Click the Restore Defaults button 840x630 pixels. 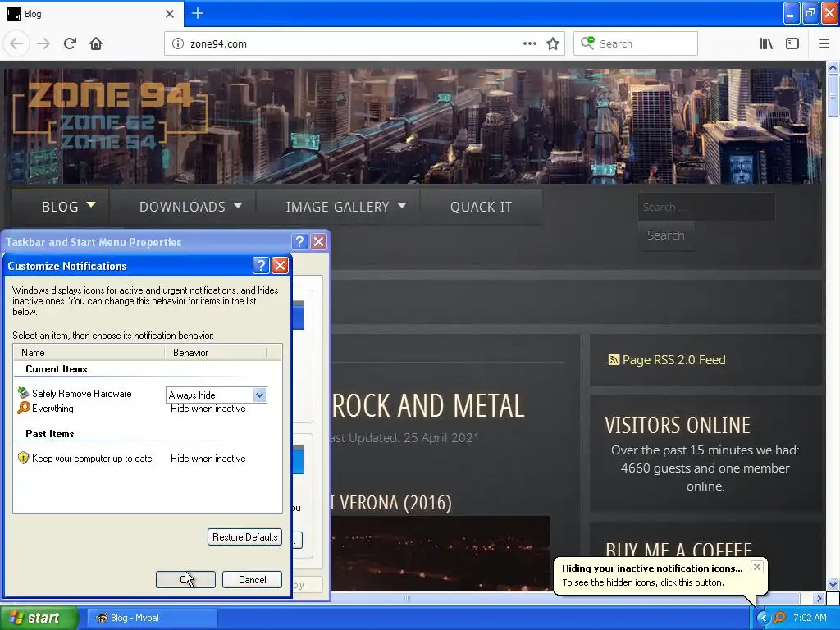pos(244,536)
